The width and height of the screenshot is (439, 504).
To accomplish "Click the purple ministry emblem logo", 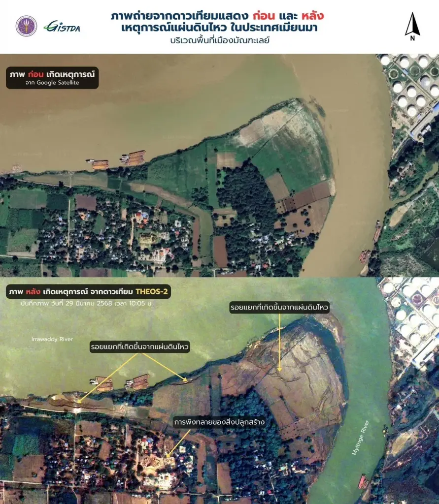I will click(x=27, y=26).
